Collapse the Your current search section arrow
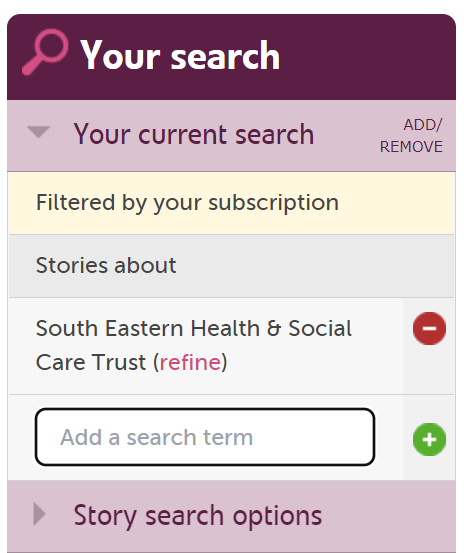466x553 pixels. 39,132
